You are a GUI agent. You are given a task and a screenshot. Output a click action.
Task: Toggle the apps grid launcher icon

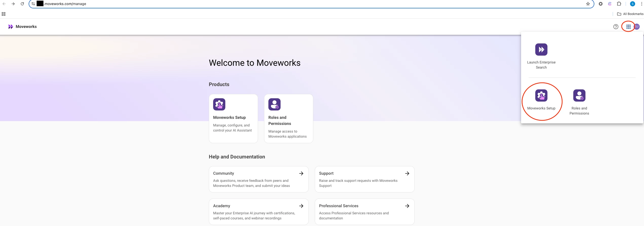pyautogui.click(x=628, y=27)
